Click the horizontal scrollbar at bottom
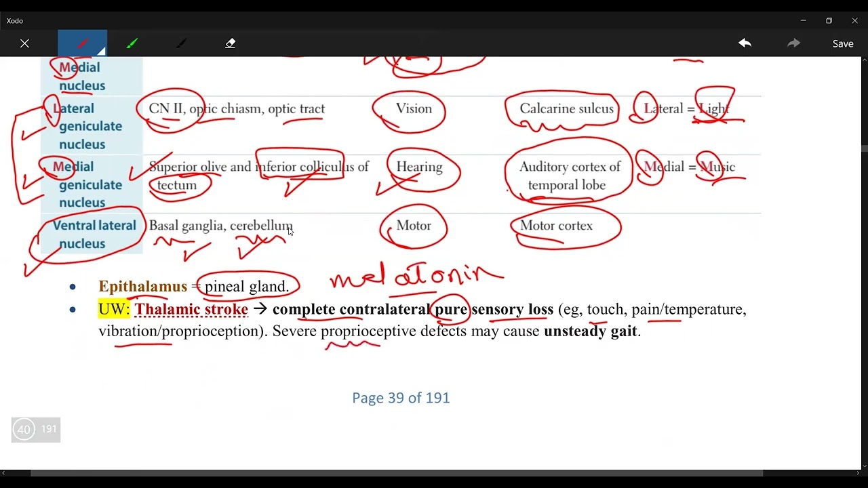The image size is (868, 488). 397,473
